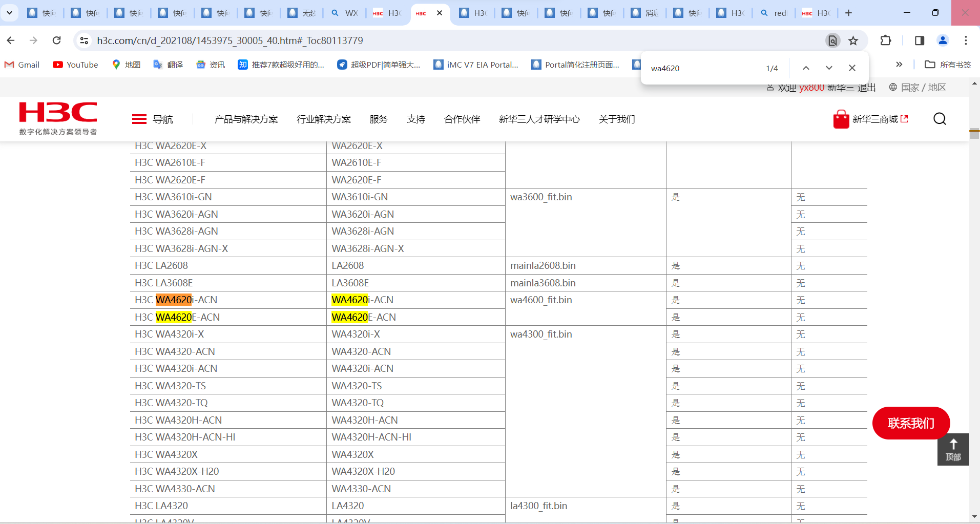
Task: Reload the current page
Action: 57,40
